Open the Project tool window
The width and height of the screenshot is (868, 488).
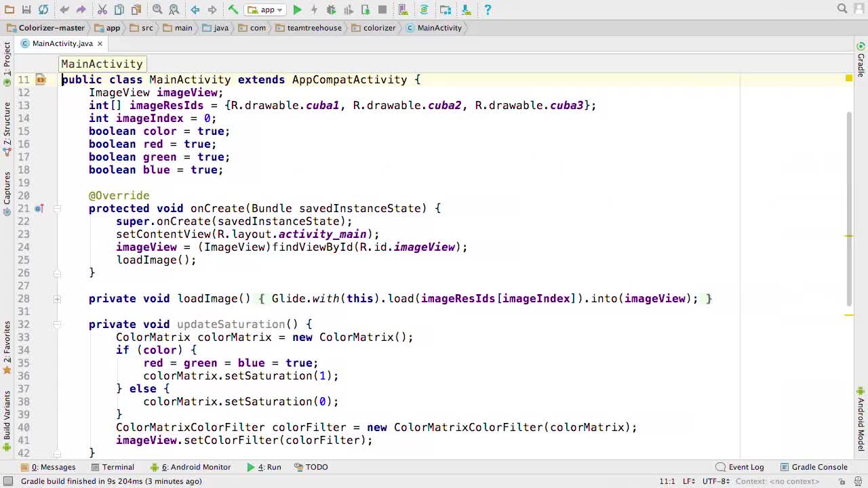pos(7,63)
